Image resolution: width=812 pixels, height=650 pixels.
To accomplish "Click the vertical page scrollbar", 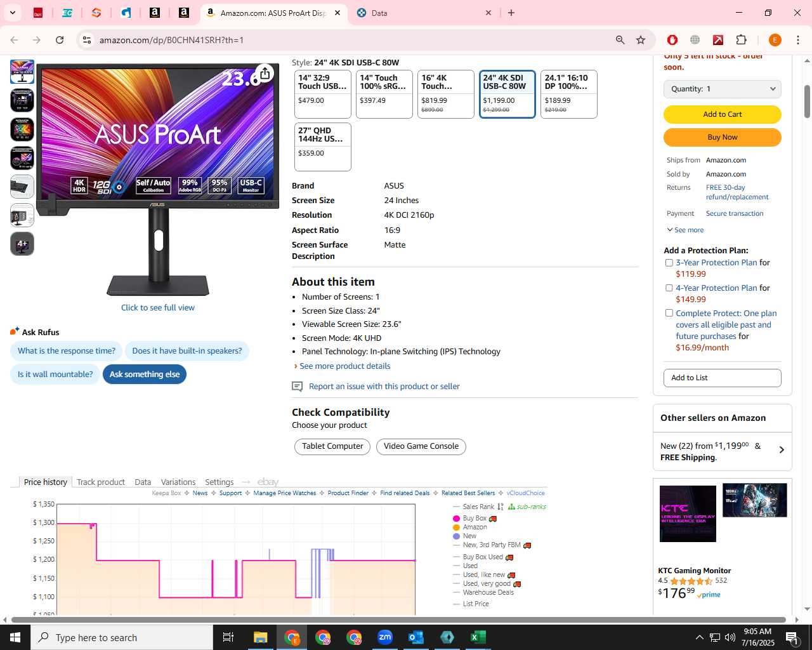I will (x=807, y=102).
